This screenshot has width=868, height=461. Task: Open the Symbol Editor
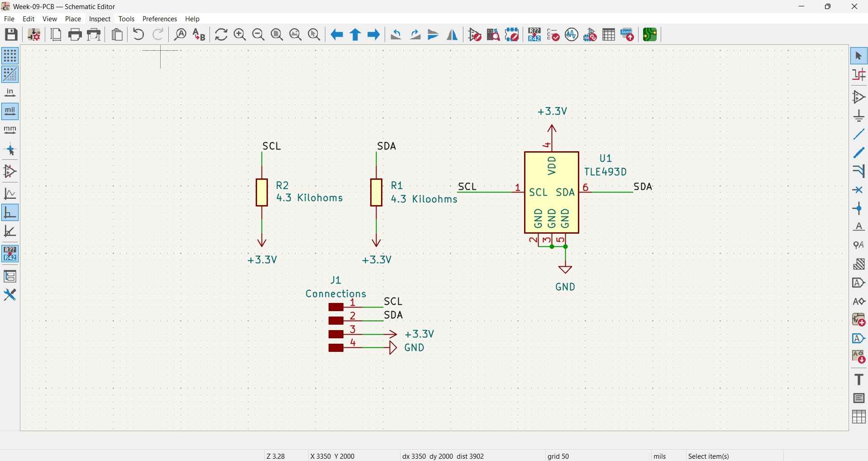[475, 34]
